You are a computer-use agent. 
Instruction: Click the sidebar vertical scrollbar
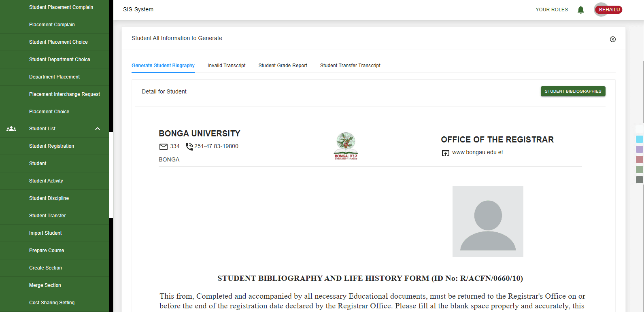coord(111,175)
